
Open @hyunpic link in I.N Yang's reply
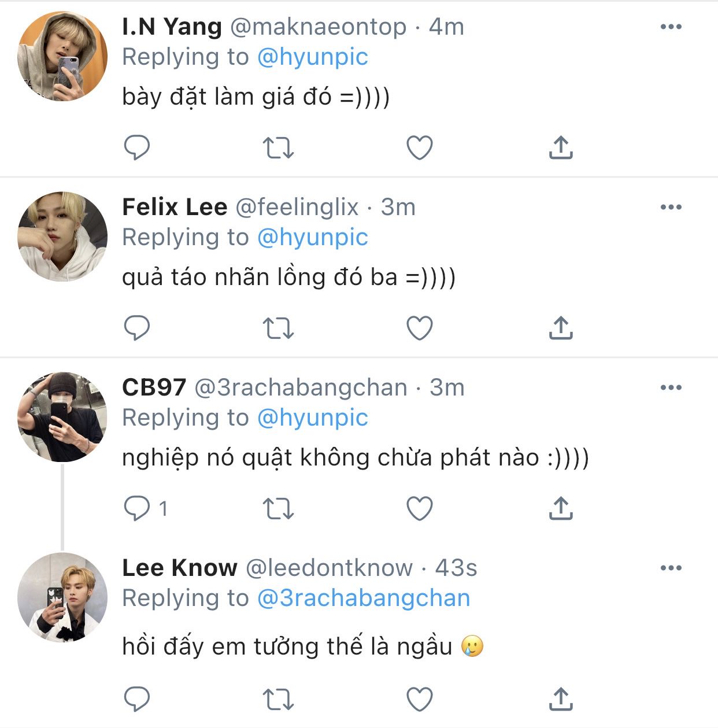click(x=312, y=57)
